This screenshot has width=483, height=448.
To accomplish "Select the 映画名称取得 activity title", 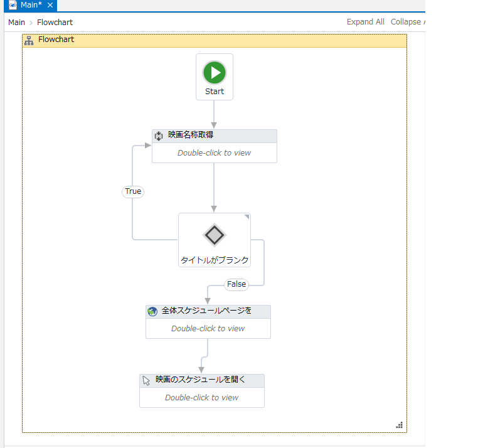I will point(191,135).
